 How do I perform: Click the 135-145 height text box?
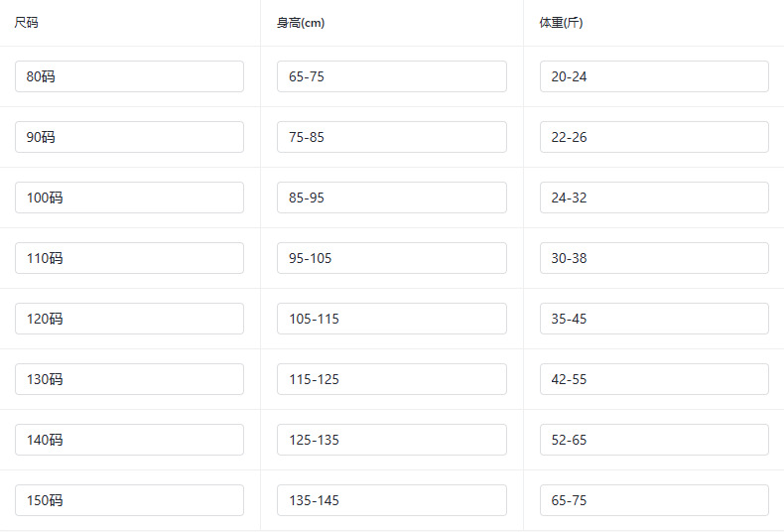click(391, 500)
